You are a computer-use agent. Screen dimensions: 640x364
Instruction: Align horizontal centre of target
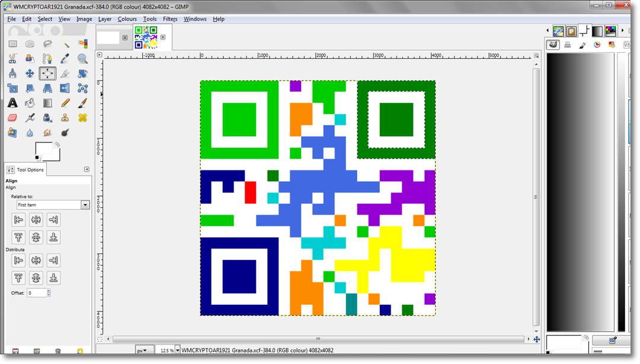pyautogui.click(x=36, y=220)
